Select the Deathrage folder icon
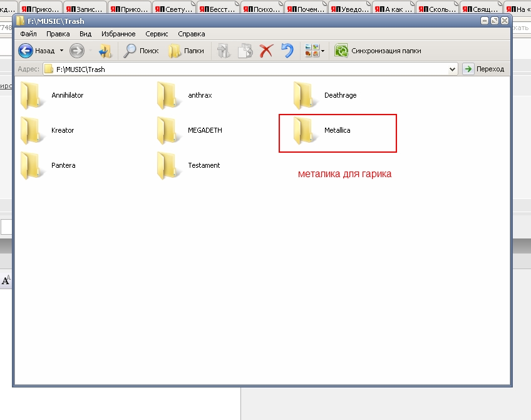Viewport: 531px width, 420px height. click(306, 96)
